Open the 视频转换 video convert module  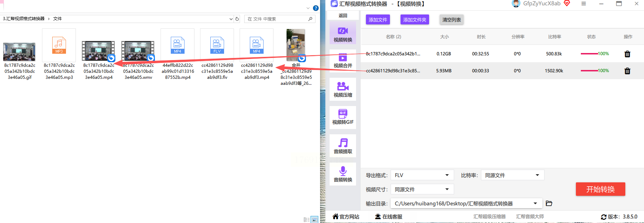tap(343, 33)
